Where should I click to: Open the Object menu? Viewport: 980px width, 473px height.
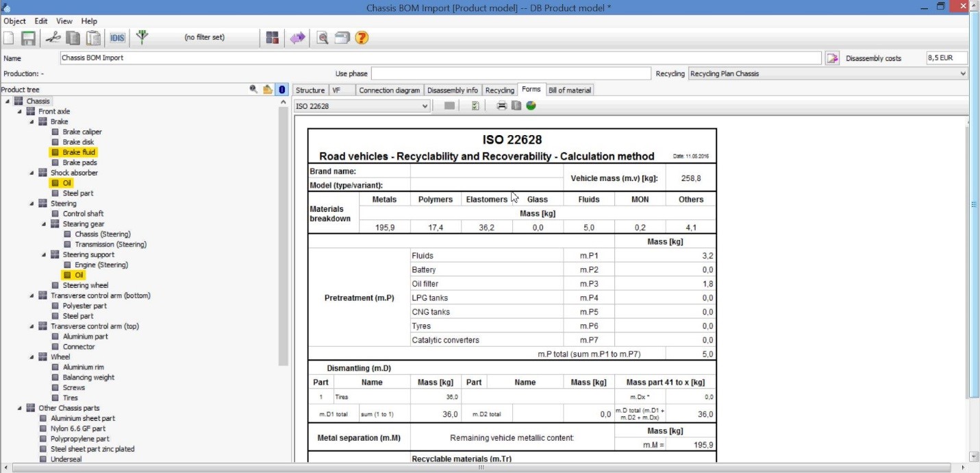pos(14,21)
